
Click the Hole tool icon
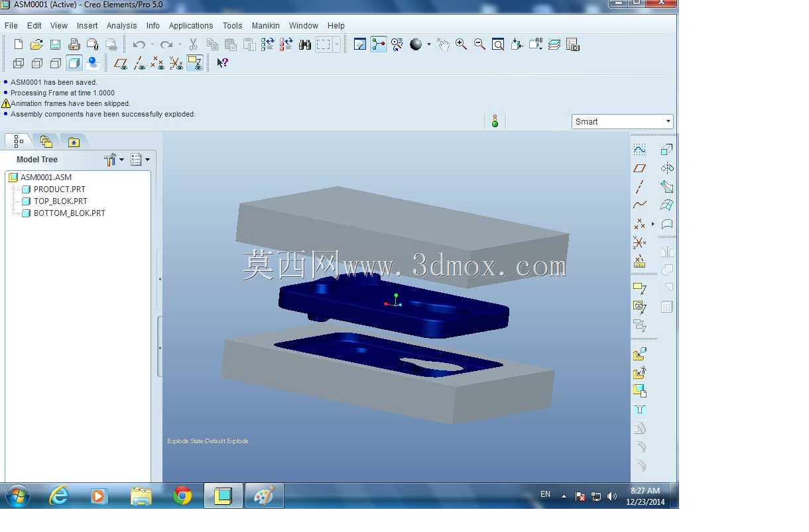tap(640, 409)
